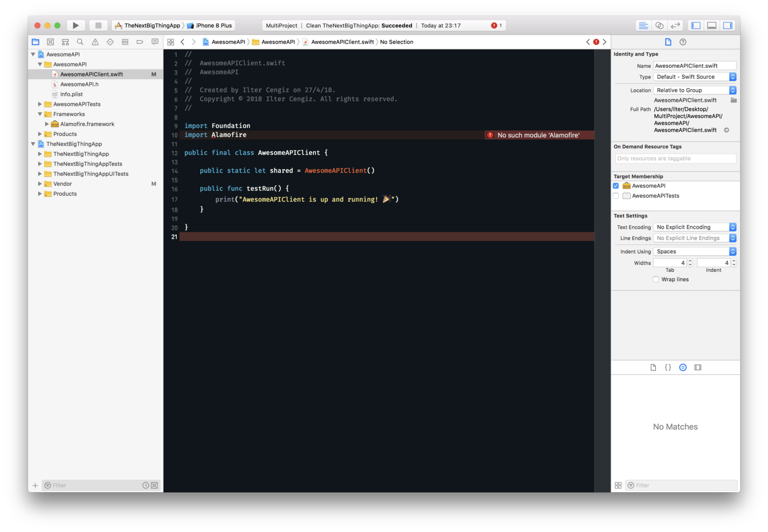
Task: Jump to previous issue in jump bar
Action: point(588,42)
